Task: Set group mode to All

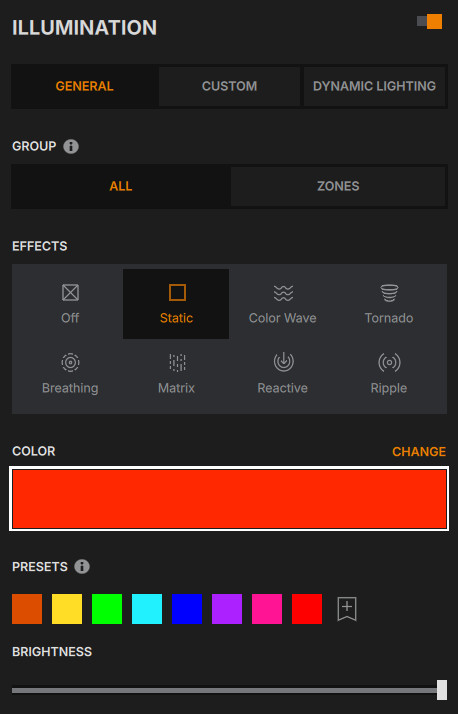Action: pyautogui.click(x=121, y=186)
